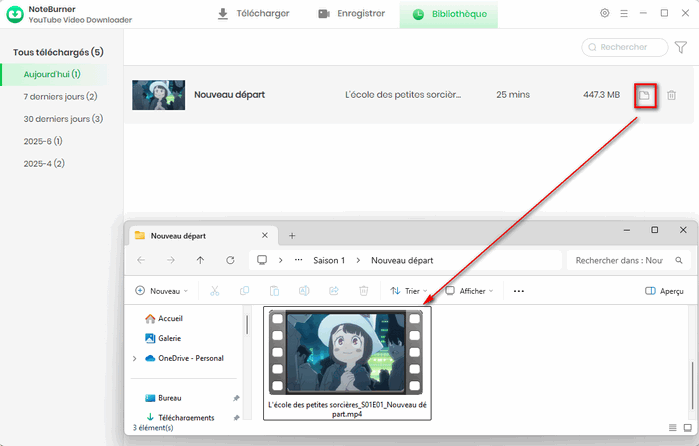
Task: Click the Nouveau départ title in library row
Action: point(230,95)
